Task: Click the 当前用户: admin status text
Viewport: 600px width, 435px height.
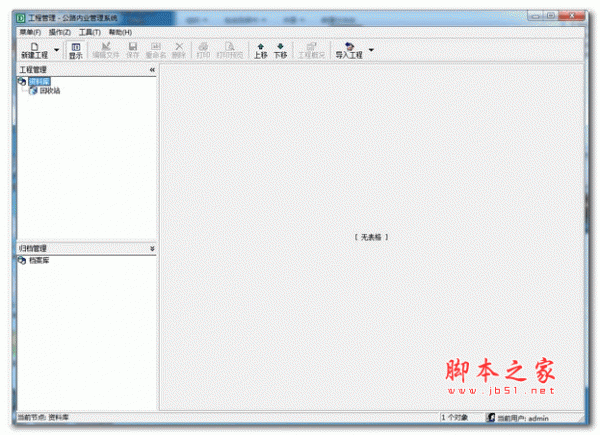Action: click(x=523, y=418)
